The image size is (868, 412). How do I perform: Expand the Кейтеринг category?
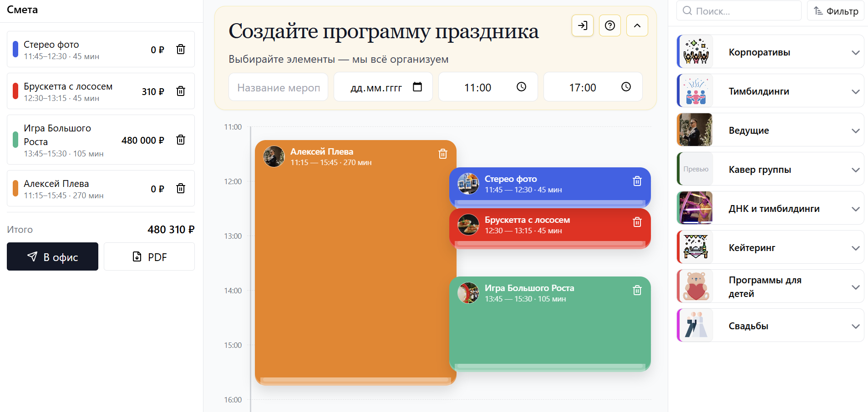[x=856, y=248]
